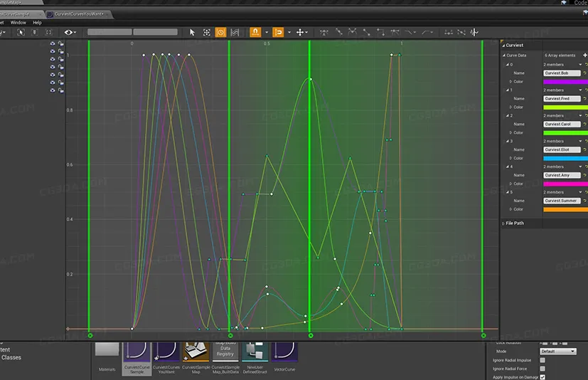Screen dimensions: 588x380
Task: Edit the Curviest.Eliot name field
Action: point(562,150)
